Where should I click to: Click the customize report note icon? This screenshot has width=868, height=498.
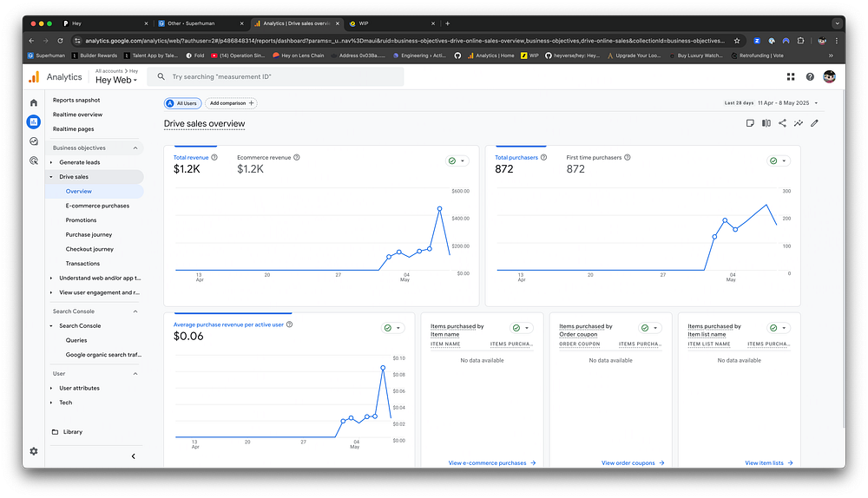pos(750,123)
